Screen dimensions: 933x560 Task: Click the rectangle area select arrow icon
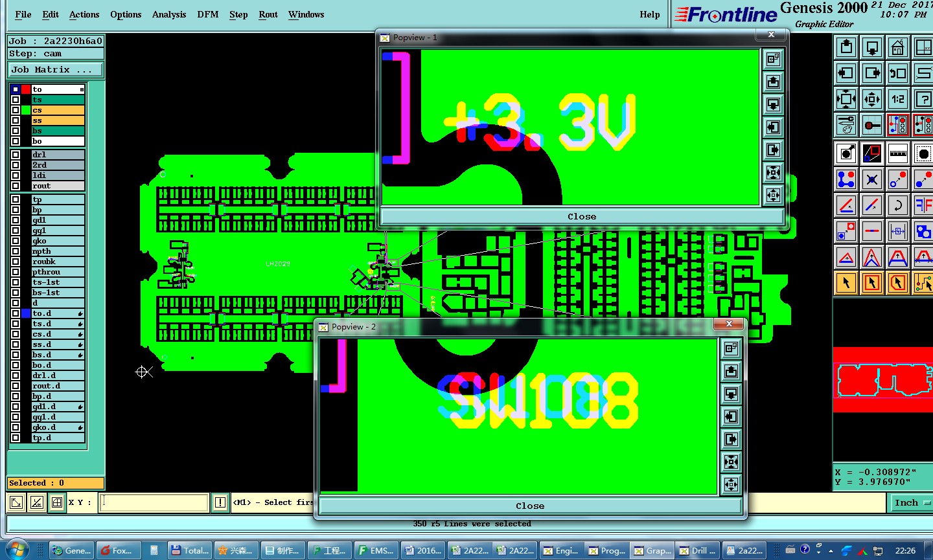tap(872, 283)
